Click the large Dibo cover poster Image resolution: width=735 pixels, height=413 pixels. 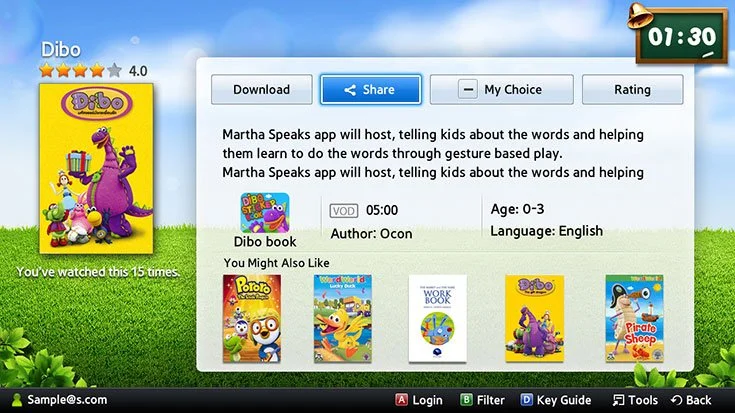96,169
